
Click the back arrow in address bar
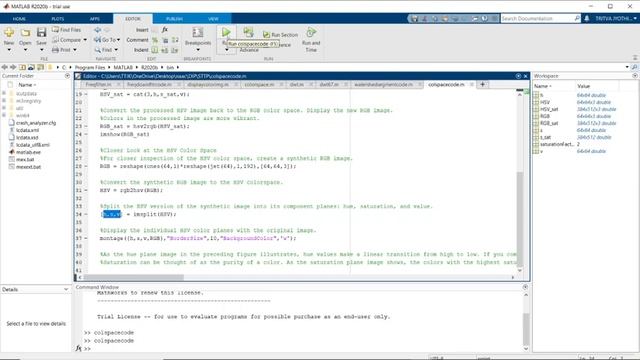pyautogui.click(x=4, y=67)
